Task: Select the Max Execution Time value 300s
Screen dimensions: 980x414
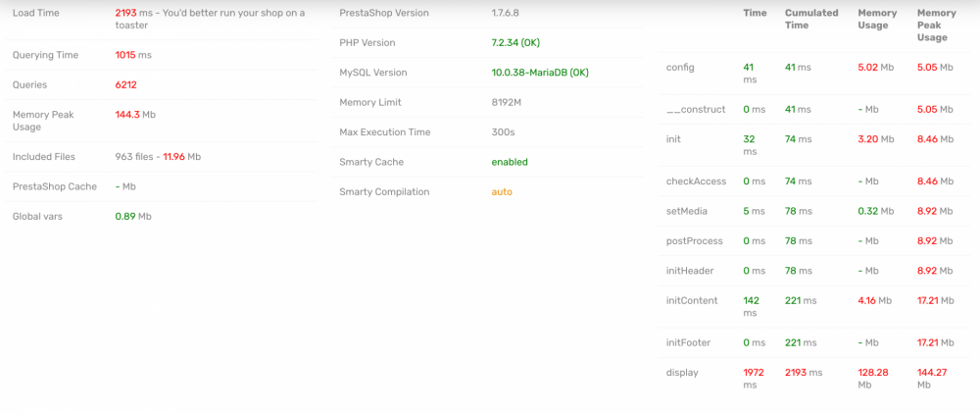Action: click(x=503, y=132)
